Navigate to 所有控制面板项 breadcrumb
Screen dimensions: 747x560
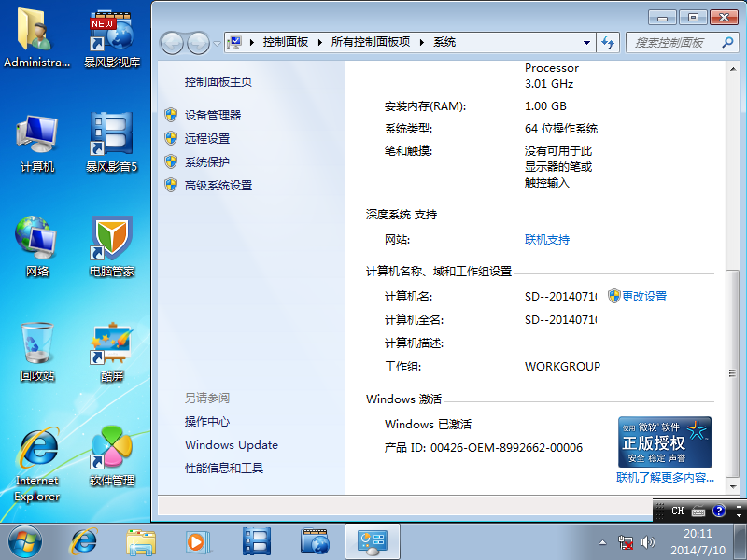coord(371,42)
